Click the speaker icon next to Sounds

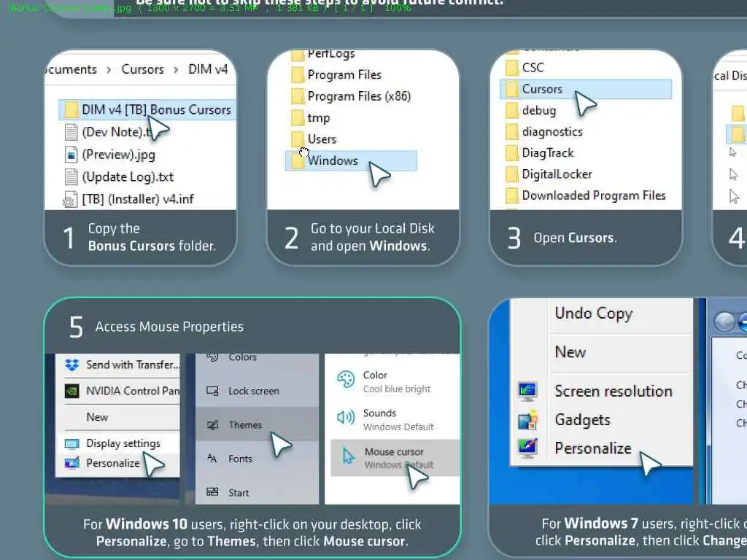346,418
